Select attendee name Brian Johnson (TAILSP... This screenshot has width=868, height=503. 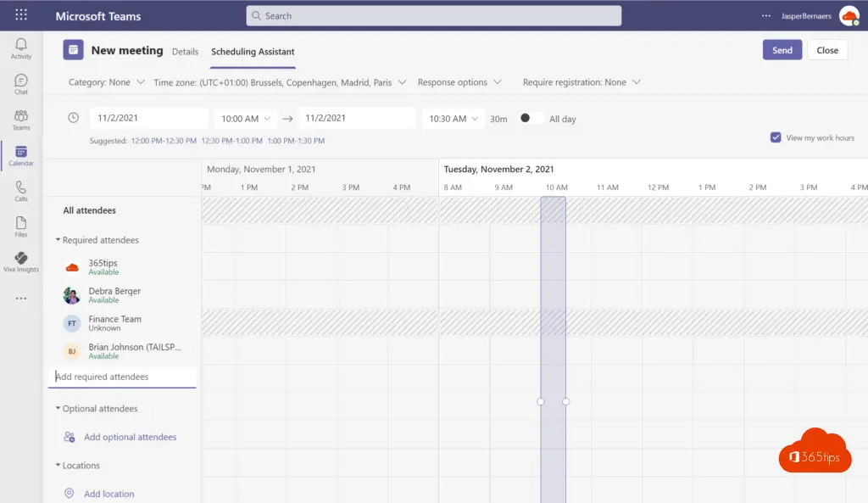[135, 347]
